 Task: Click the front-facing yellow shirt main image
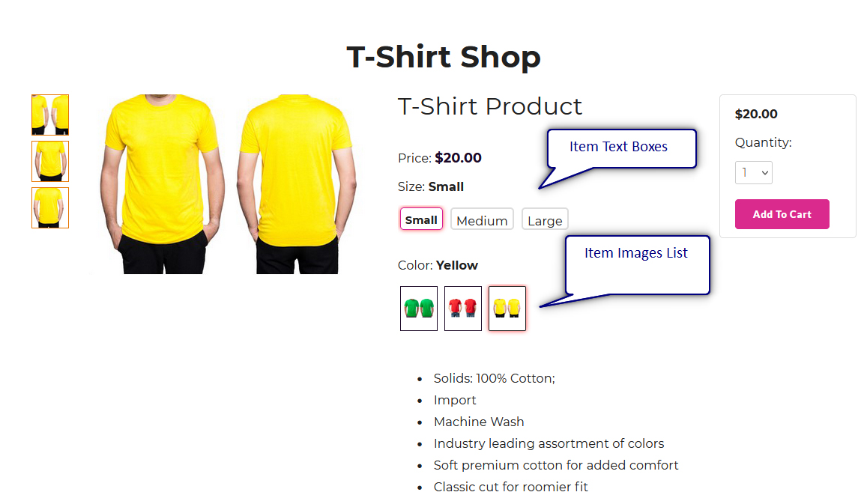tap(162, 184)
